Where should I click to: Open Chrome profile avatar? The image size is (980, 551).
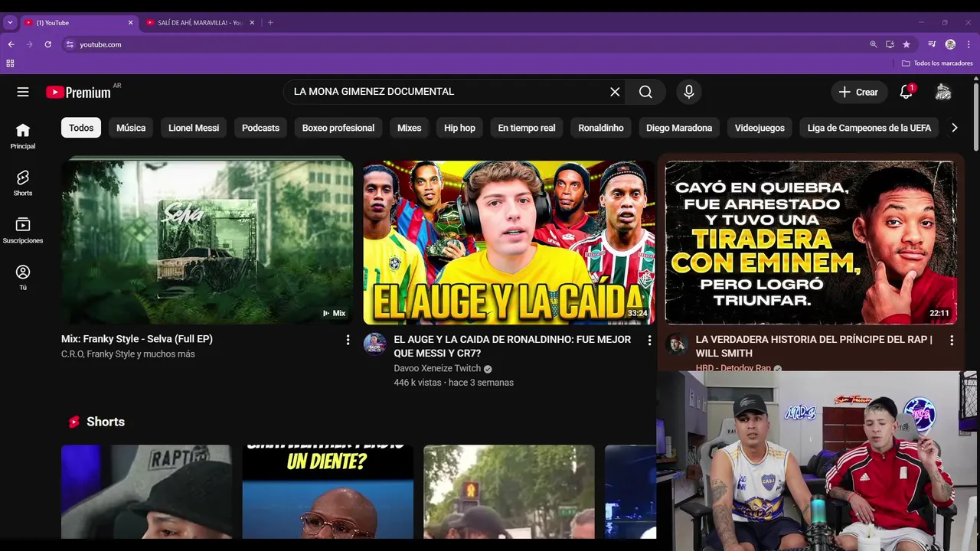coord(950,44)
